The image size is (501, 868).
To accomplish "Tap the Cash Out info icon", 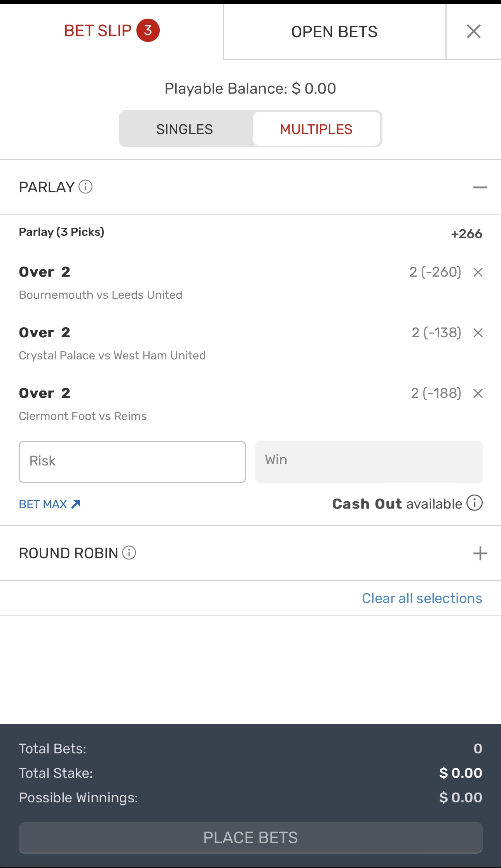I will (475, 503).
